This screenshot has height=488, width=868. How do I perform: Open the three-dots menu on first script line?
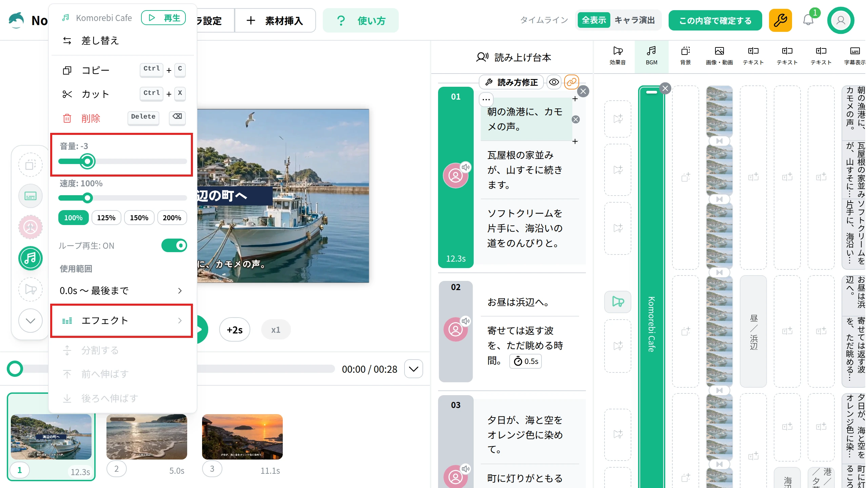(x=486, y=99)
